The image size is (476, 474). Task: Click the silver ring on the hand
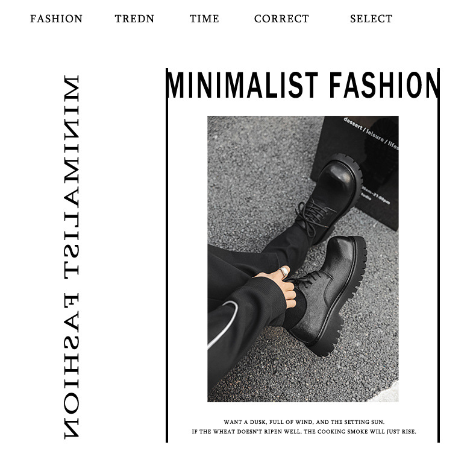point(284,271)
